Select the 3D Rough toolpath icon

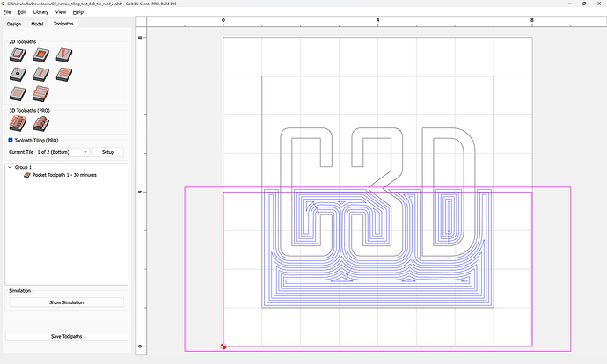[18, 123]
